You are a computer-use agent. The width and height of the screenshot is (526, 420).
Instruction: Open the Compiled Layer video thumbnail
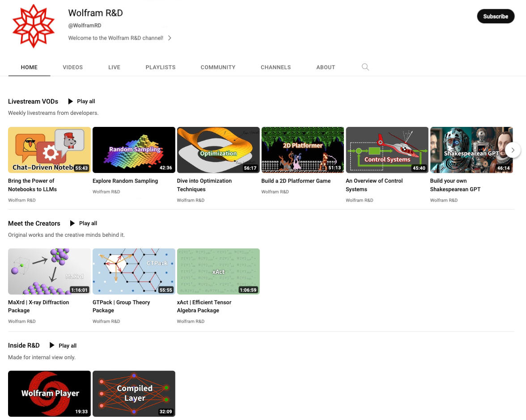click(134, 394)
